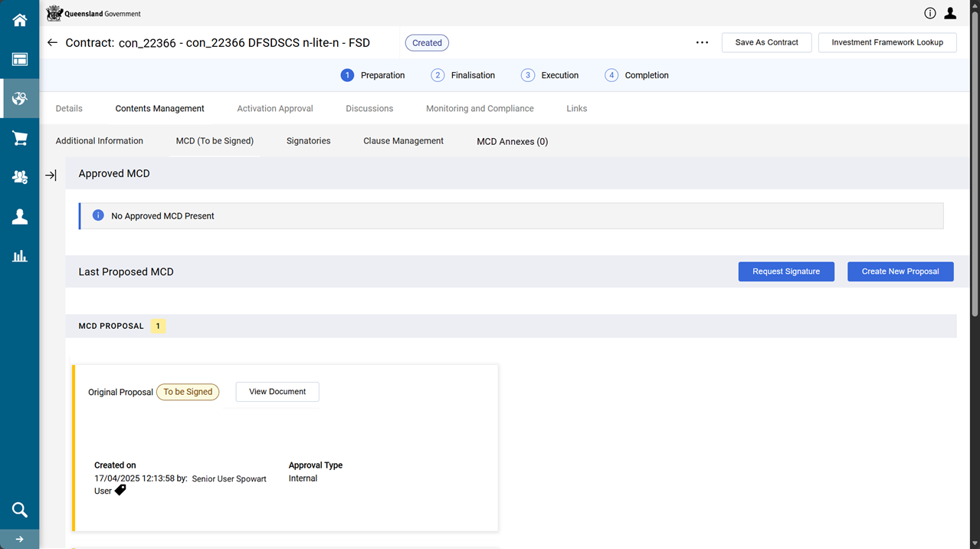Image resolution: width=980 pixels, height=549 pixels.
Task: Open the user profile icon top right
Action: [x=950, y=13]
